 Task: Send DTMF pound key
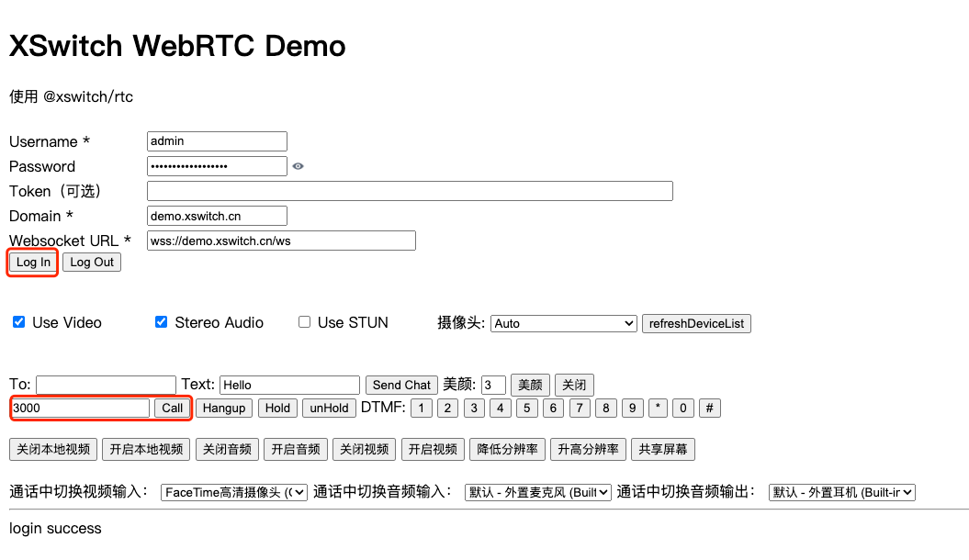click(x=709, y=409)
